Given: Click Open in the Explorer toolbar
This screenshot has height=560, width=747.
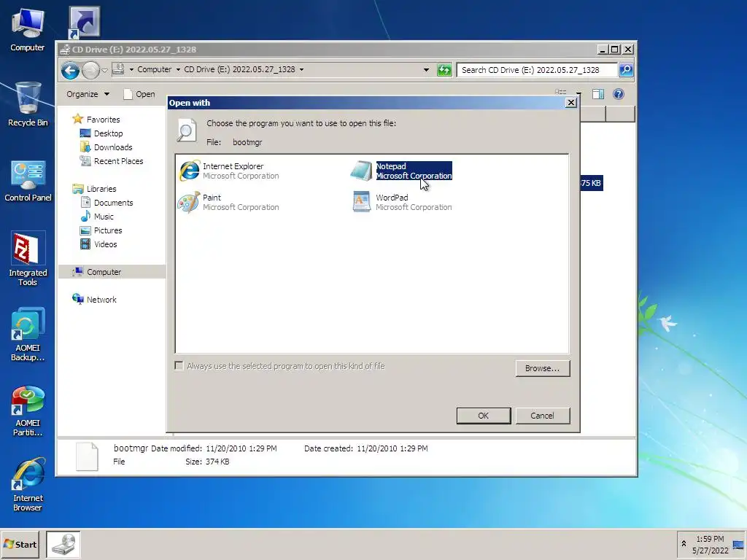Looking at the screenshot, I should tap(139, 94).
